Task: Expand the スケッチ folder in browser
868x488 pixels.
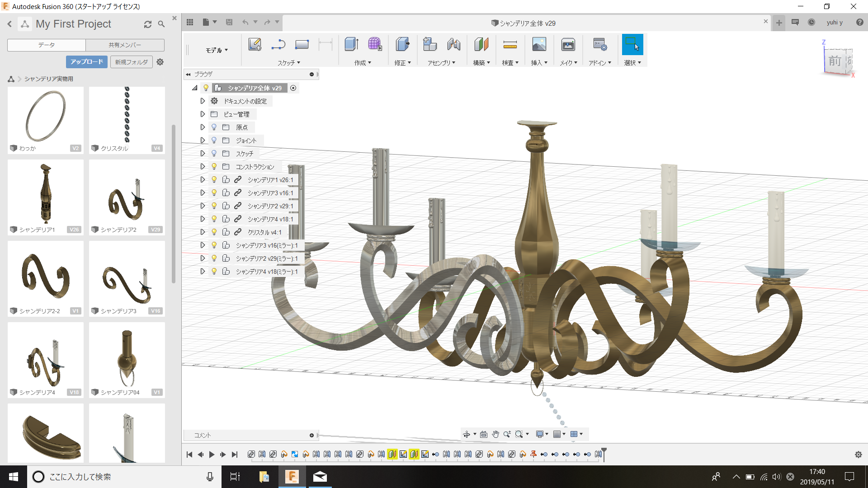Action: pyautogui.click(x=203, y=154)
